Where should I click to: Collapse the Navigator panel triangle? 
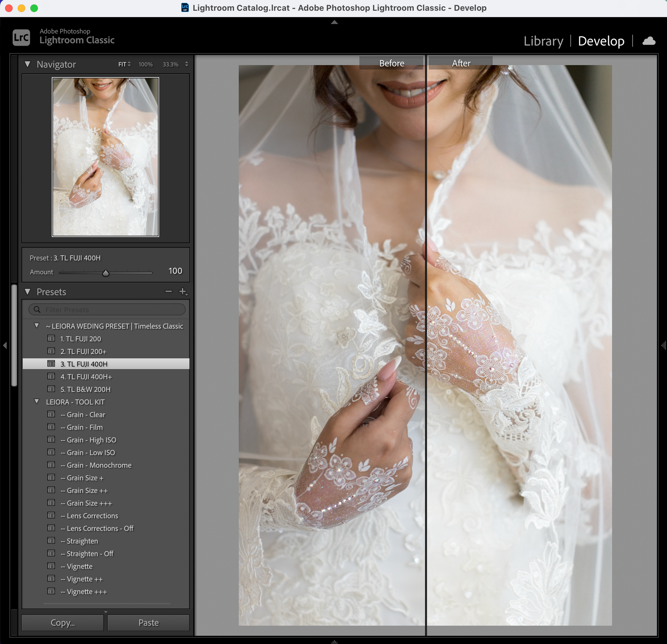(28, 64)
